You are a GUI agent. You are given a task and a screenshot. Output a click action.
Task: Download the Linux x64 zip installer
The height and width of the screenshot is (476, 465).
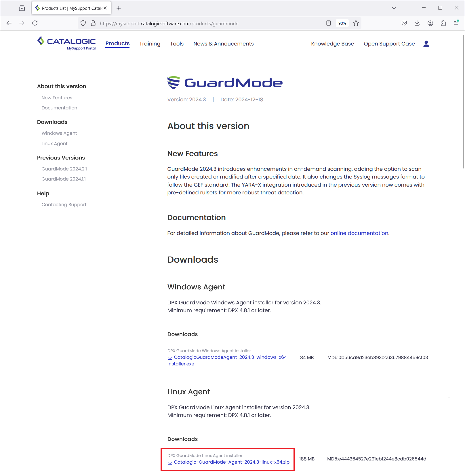click(231, 462)
